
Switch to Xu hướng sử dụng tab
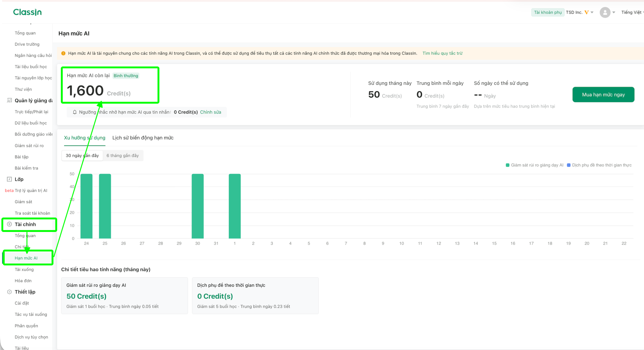tap(85, 138)
